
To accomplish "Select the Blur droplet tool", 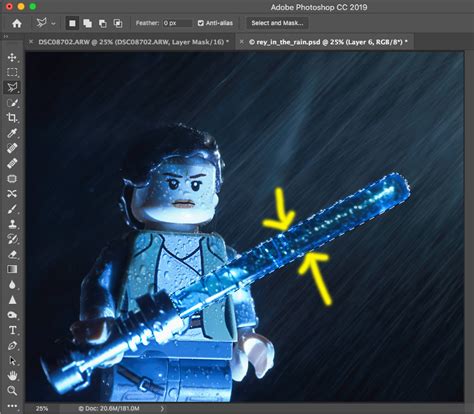I will pyautogui.click(x=12, y=285).
